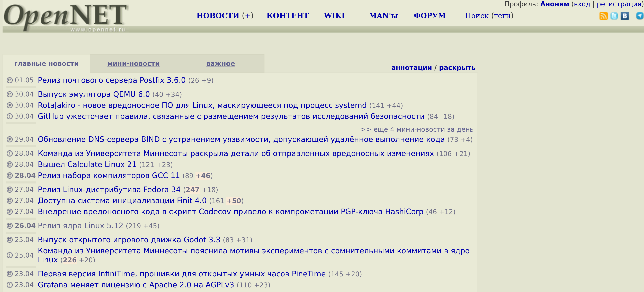
Task: Open Fedora 34 release article
Action: click(109, 189)
